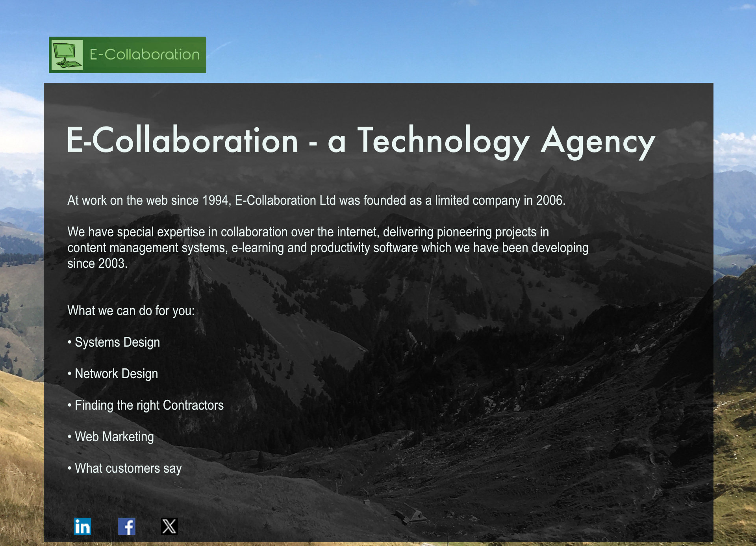Click 'since 2003.' at paragraph end

(97, 264)
